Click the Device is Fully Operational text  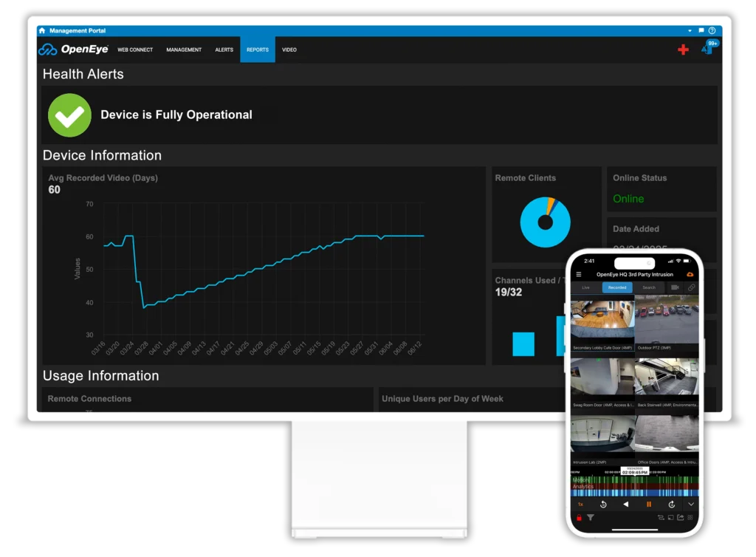pyautogui.click(x=176, y=115)
